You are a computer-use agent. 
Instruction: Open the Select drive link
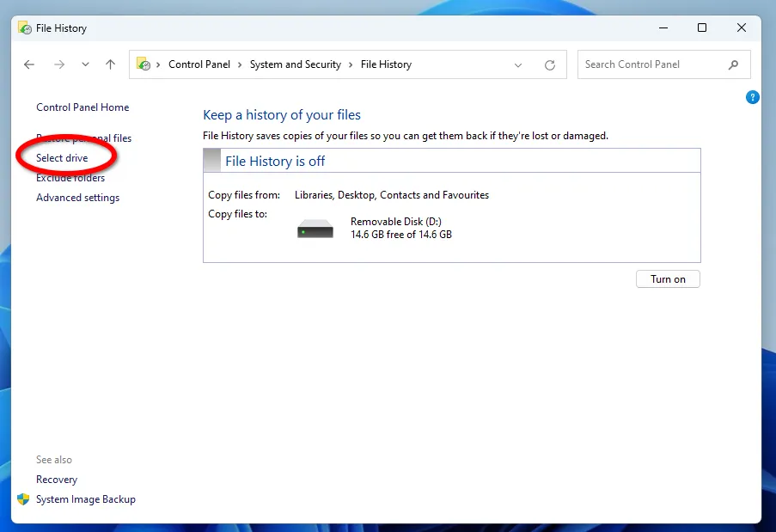pyautogui.click(x=62, y=158)
